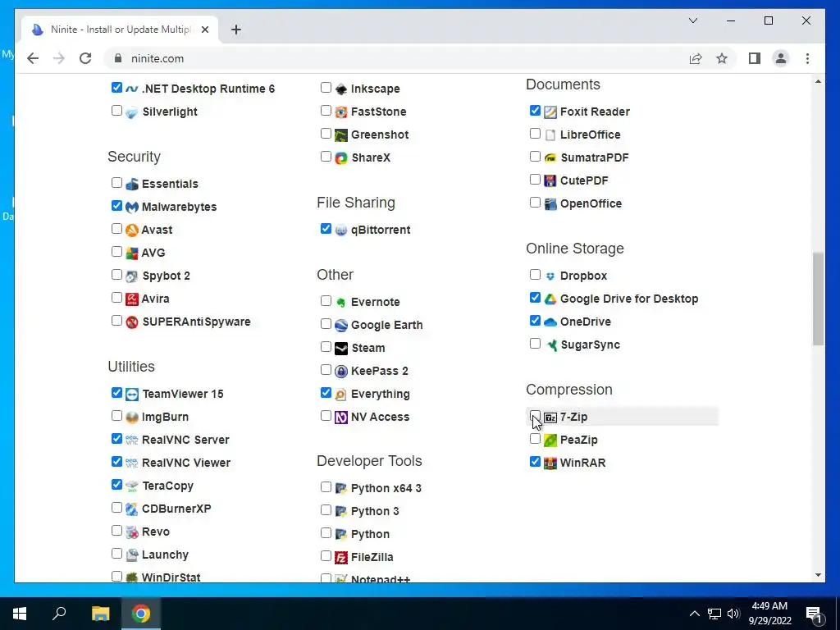Screen dimensions: 840x630
Task: Open Windows taskbar search
Action: click(59, 614)
